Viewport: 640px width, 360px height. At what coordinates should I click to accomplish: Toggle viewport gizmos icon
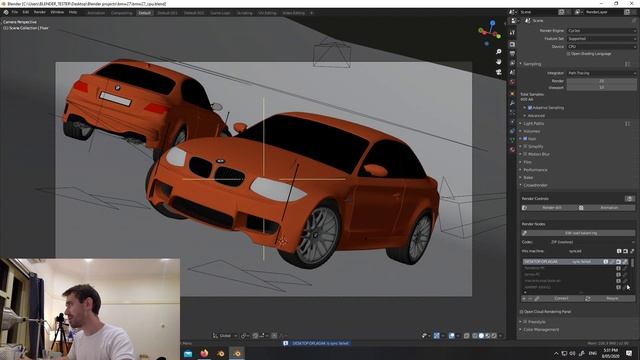click(x=436, y=336)
